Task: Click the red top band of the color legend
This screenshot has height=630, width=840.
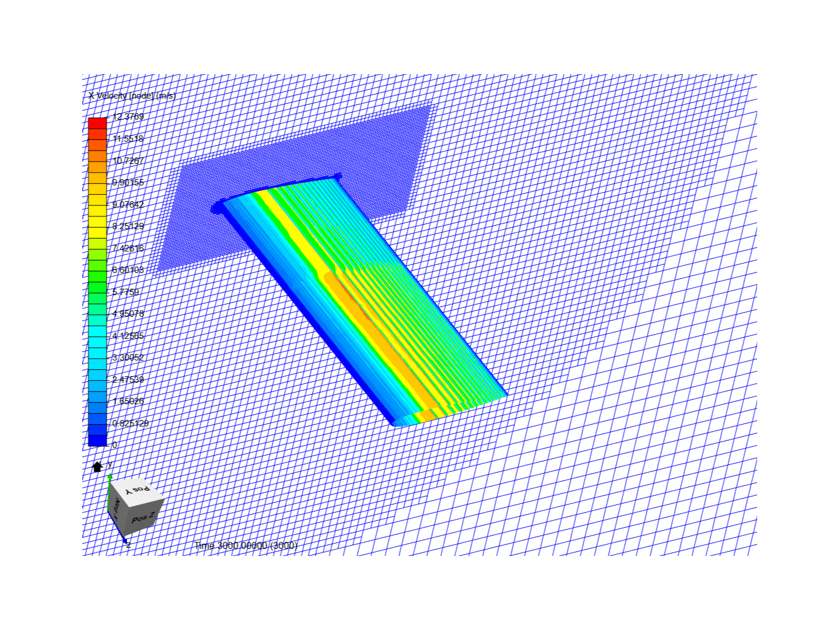Action: pyautogui.click(x=97, y=123)
